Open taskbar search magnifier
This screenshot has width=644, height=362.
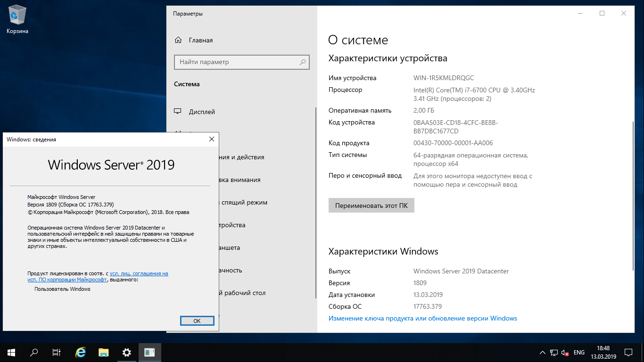(34, 352)
